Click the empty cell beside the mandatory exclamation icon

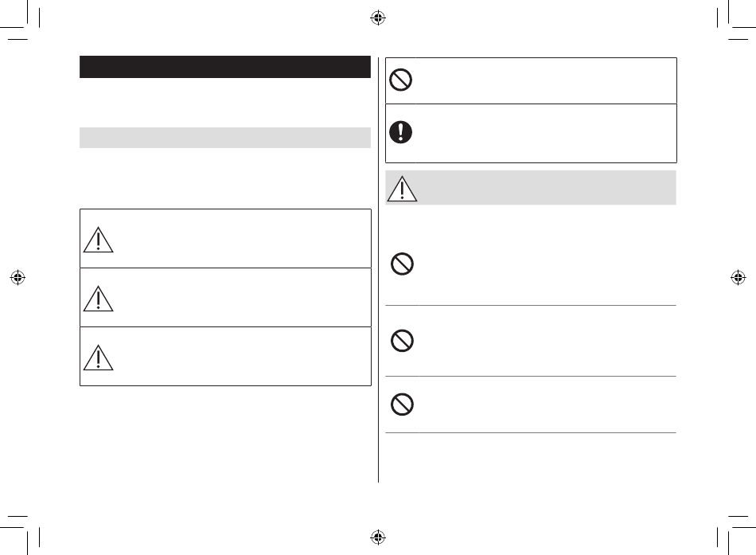(x=546, y=133)
